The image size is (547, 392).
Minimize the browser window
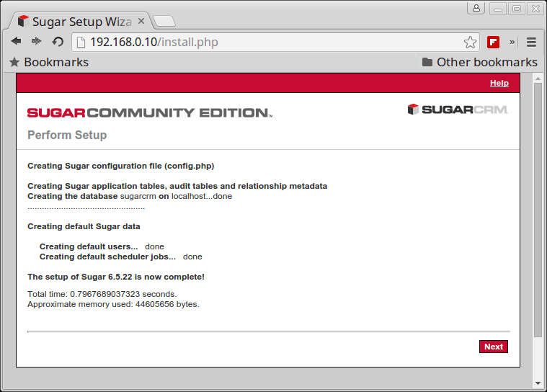tap(498, 9)
